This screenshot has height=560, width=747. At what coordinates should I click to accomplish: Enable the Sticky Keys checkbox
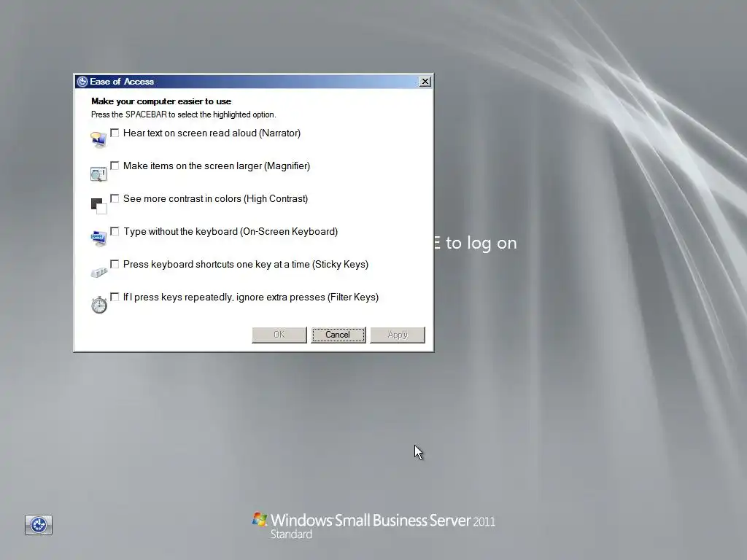pos(115,264)
